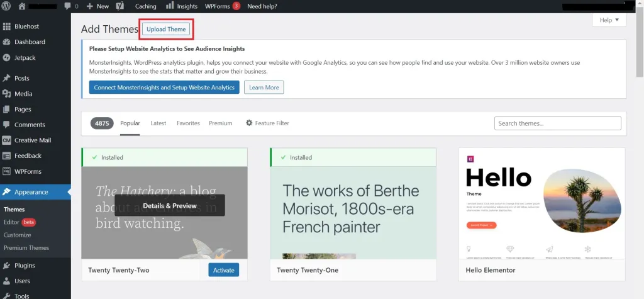The width and height of the screenshot is (644, 299).
Task: Click the WPForms icon in sidebar
Action: click(6, 171)
